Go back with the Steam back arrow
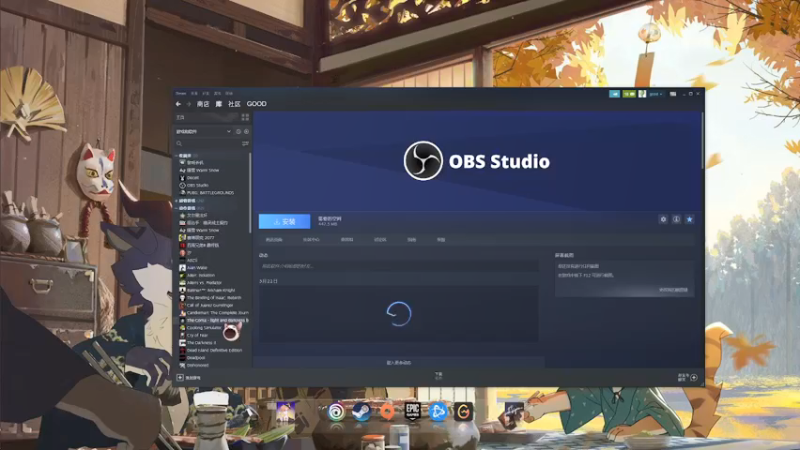Screen dimensions: 800x450 click(178, 104)
